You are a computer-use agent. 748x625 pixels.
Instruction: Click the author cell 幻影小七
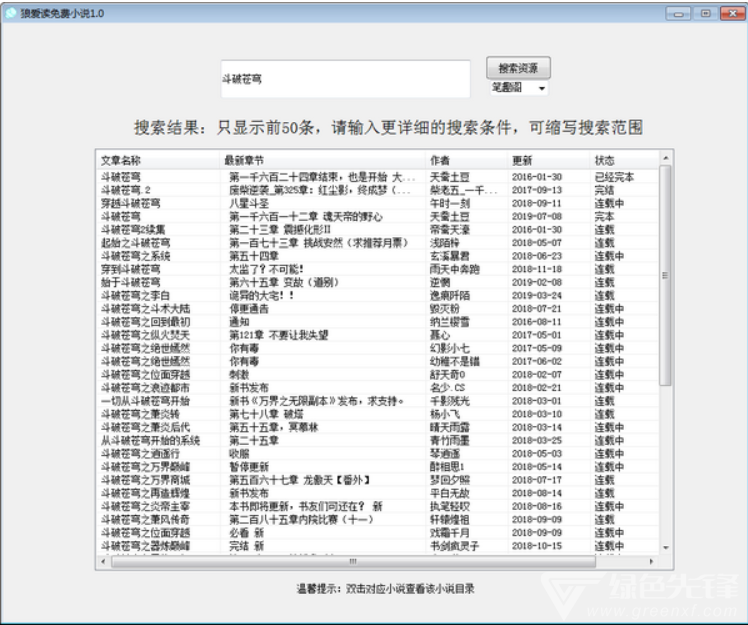pos(449,348)
